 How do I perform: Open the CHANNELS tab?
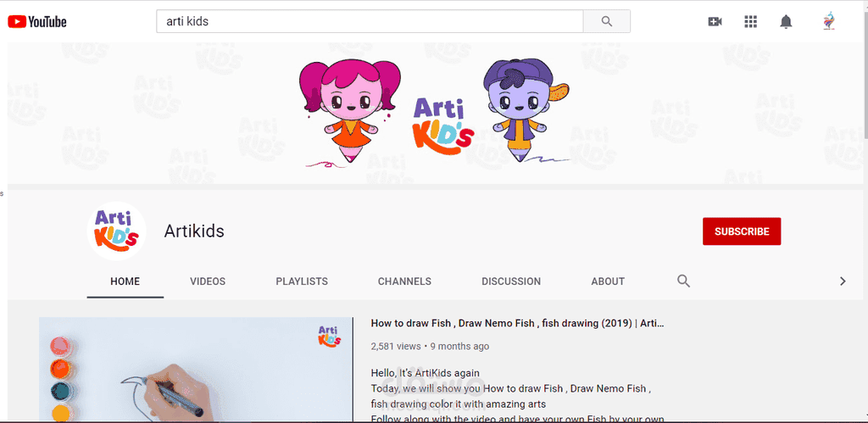coord(404,281)
